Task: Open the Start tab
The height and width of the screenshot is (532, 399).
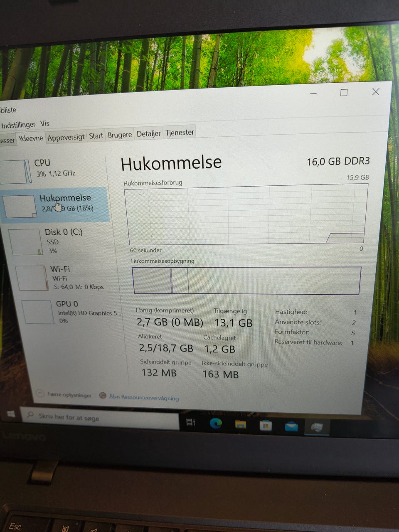Action: click(96, 136)
